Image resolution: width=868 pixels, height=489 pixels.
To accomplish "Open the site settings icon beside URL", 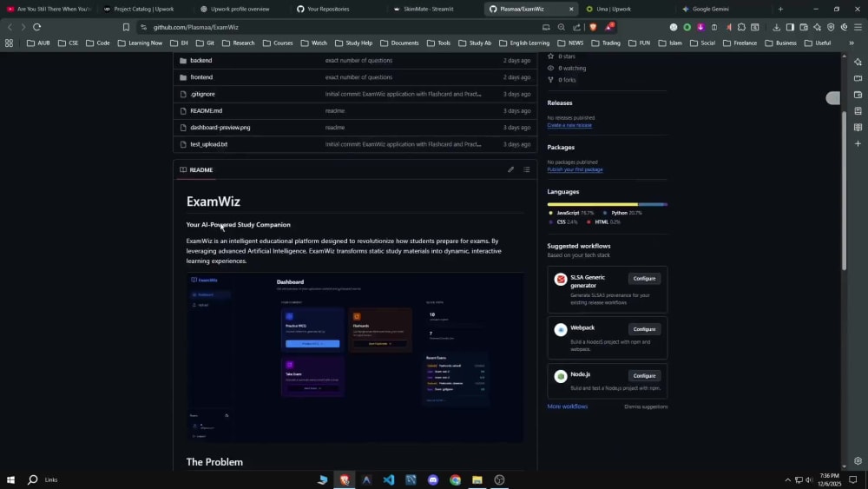I will pyautogui.click(x=144, y=27).
